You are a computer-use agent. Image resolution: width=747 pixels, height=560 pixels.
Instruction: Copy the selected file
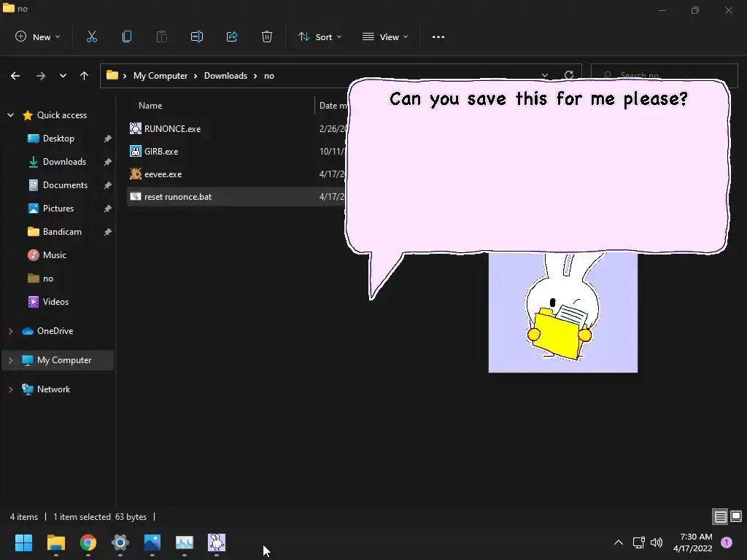[127, 36]
